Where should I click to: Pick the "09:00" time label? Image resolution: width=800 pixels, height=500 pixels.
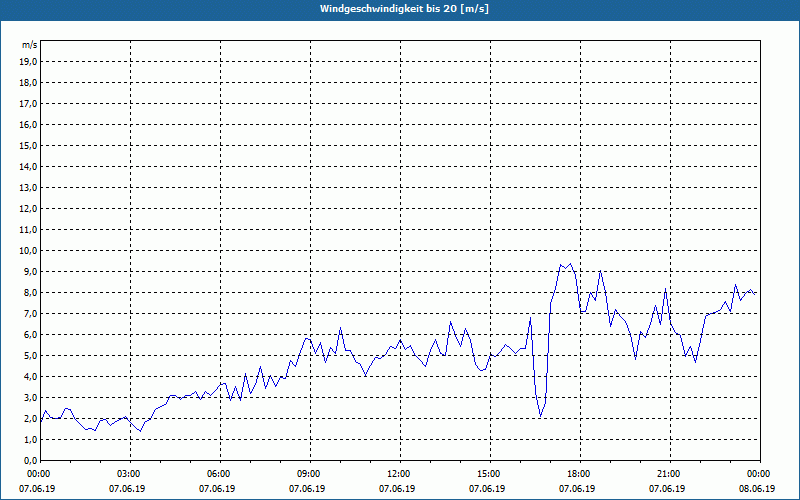(310, 474)
